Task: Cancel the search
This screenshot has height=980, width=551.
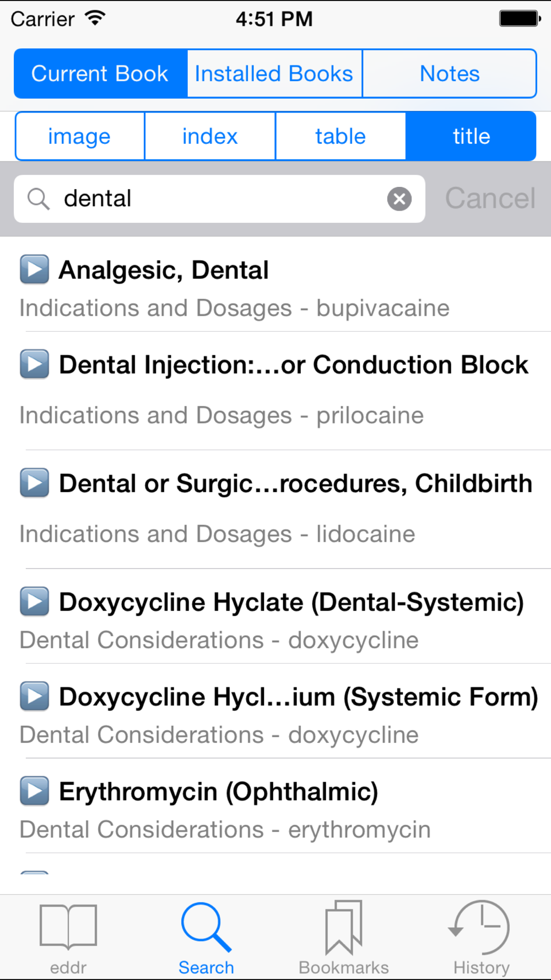Action: [490, 199]
